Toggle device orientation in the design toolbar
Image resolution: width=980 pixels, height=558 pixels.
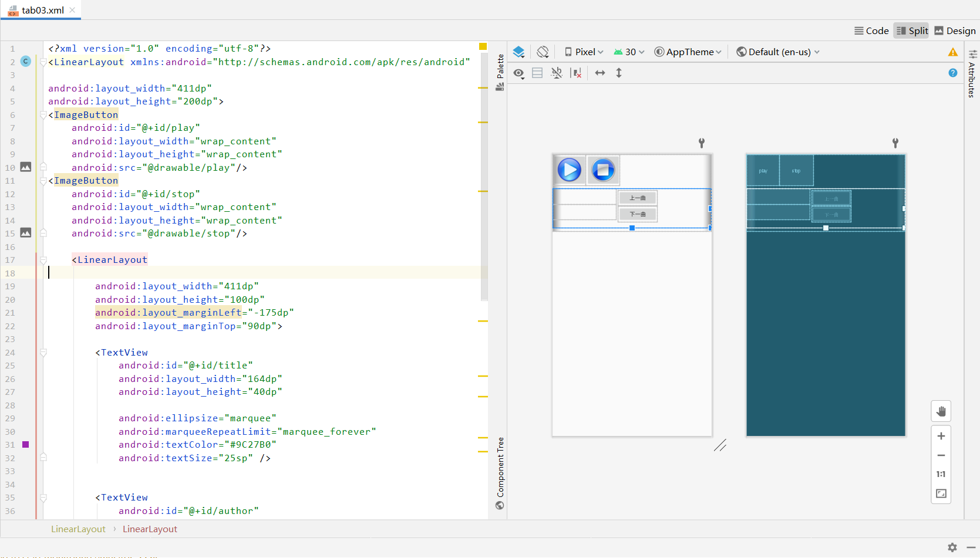pos(543,52)
